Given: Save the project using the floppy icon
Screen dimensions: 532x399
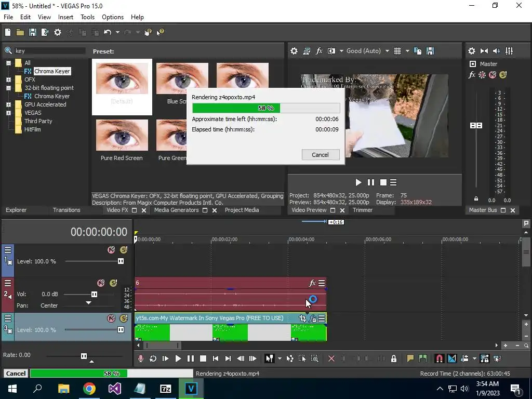Looking at the screenshot, I should [x=33, y=32].
